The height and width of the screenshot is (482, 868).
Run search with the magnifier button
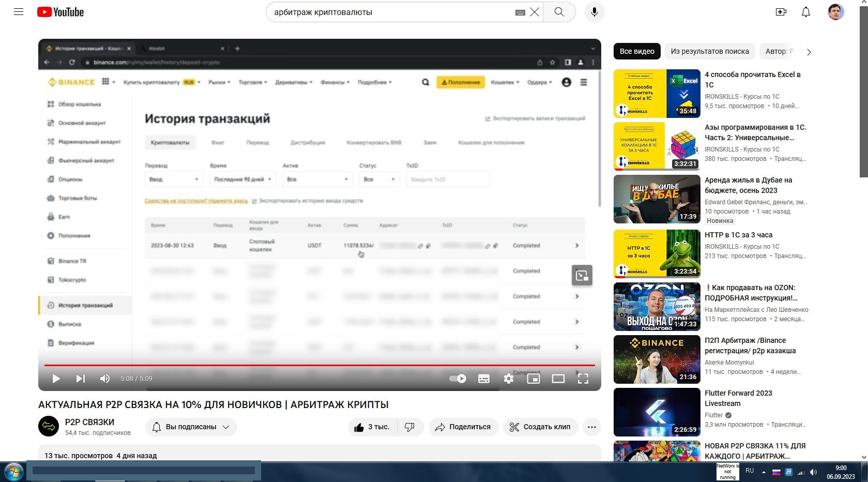559,12
